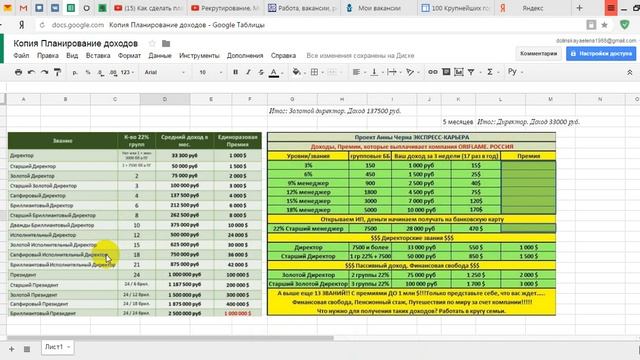The height and width of the screenshot is (360, 640).
Task: Click the move-to-folder icon by title
Action: click(x=166, y=43)
